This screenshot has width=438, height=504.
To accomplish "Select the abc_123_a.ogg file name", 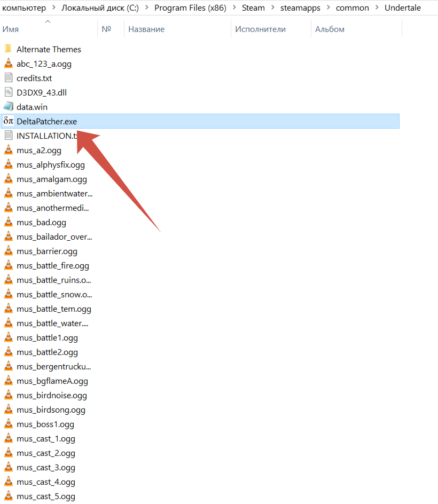I will coord(44,64).
